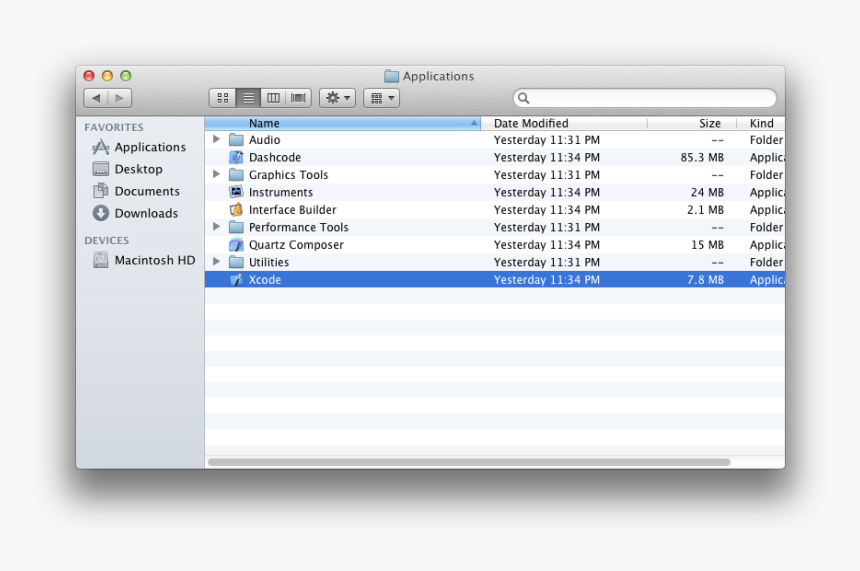Switch to Cover Flow view
Image resolution: width=860 pixels, height=571 pixels.
(298, 98)
